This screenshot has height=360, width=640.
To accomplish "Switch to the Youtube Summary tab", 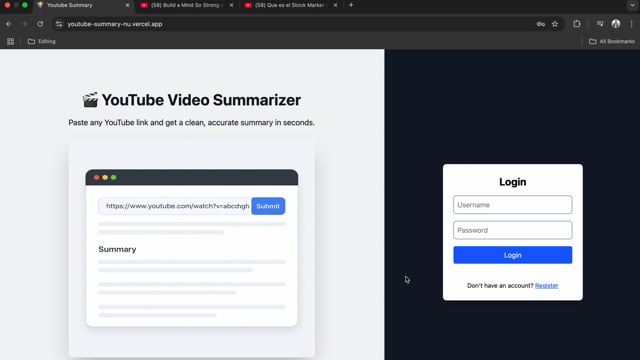I will (x=84, y=5).
